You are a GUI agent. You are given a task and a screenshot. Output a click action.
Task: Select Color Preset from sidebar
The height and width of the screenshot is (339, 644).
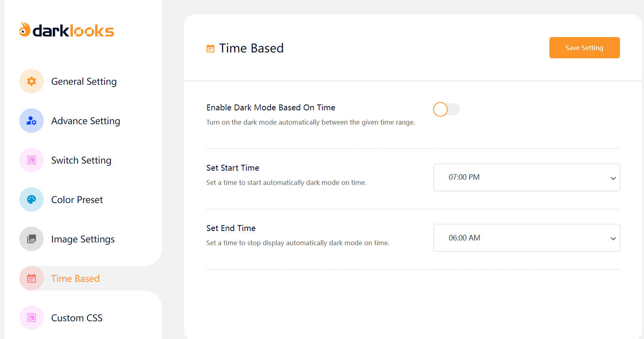coord(77,200)
